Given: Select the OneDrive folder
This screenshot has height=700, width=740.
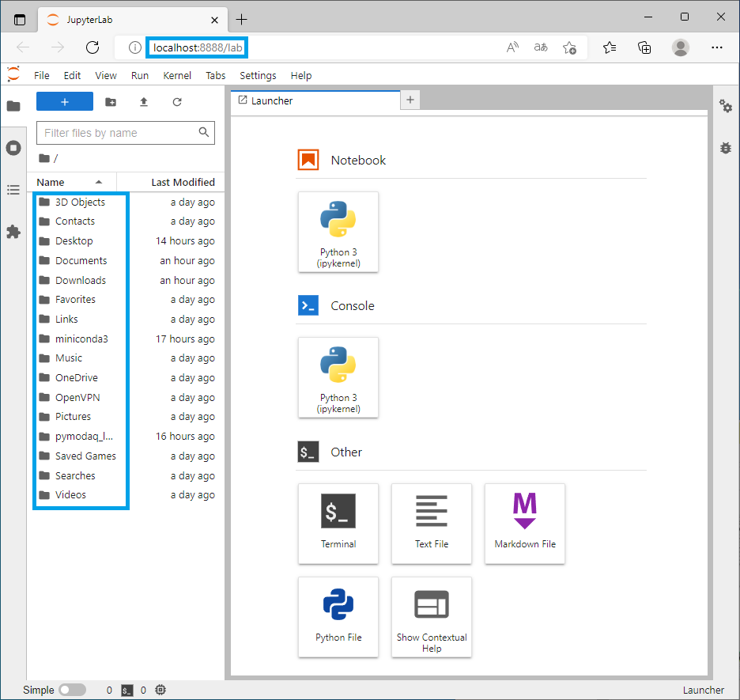Looking at the screenshot, I should point(126,377).
